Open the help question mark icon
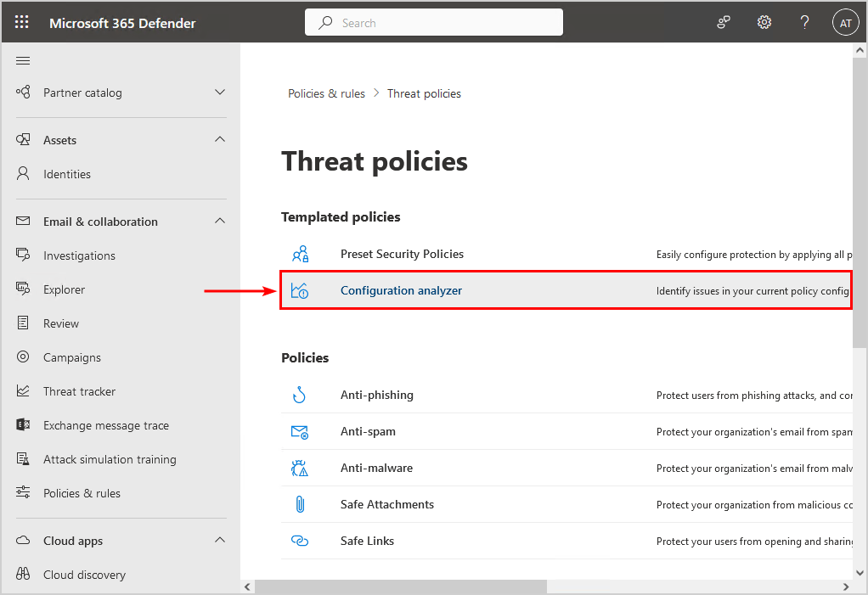The image size is (868, 595). [805, 23]
